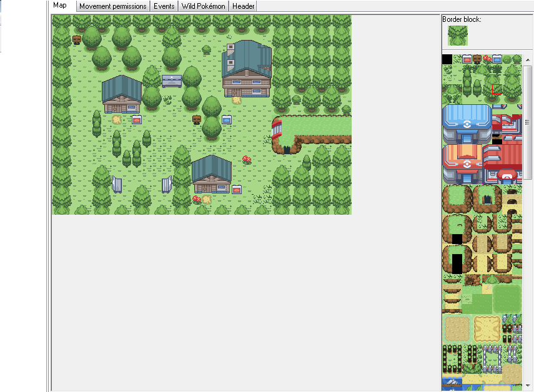Open the Movement permissions tab

[x=112, y=6]
